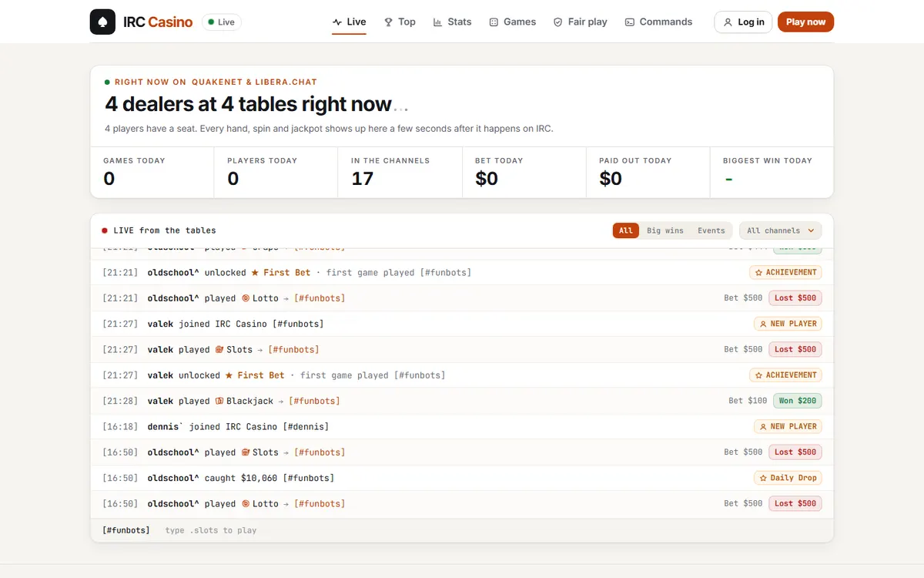The height and width of the screenshot is (578, 924).
Task: Click the [#funbots] channel label at the bottom
Action: pos(126,530)
